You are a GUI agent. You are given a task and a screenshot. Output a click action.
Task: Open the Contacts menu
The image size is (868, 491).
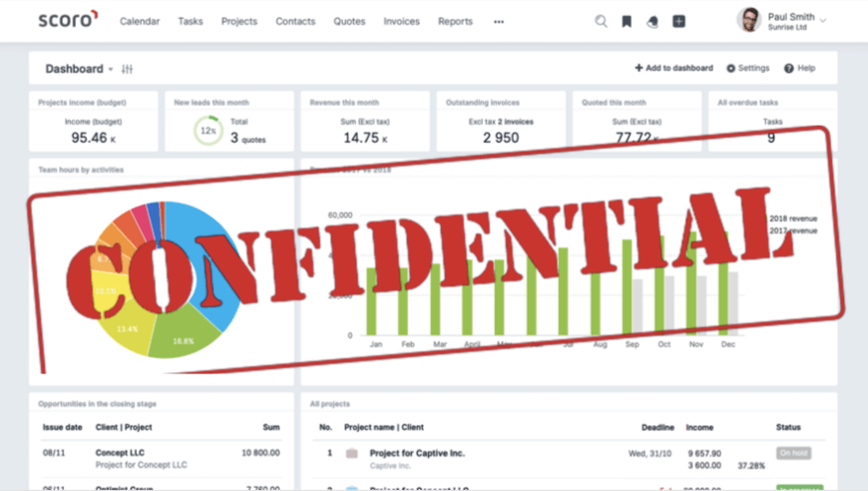pyautogui.click(x=295, y=22)
